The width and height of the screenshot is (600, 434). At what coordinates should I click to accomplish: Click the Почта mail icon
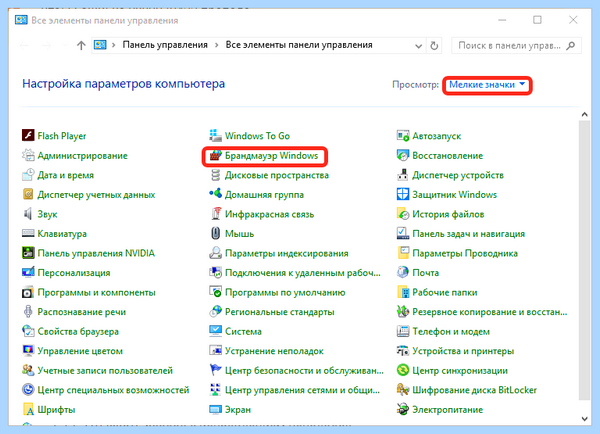(403, 272)
